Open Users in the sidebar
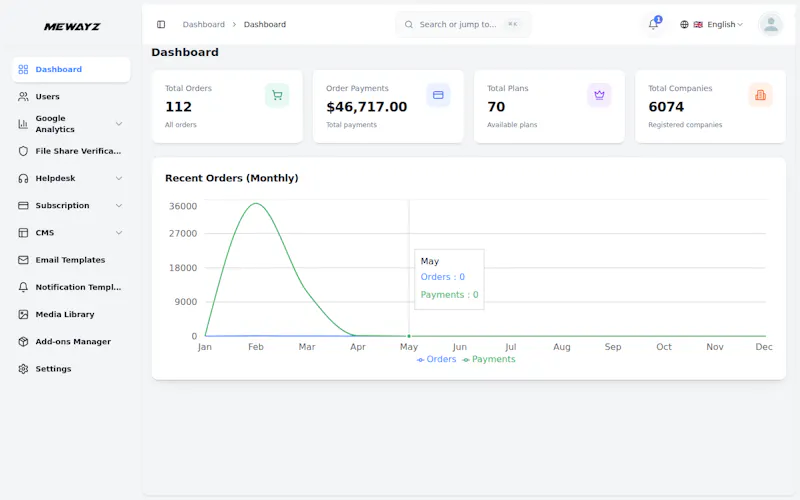Image resolution: width=800 pixels, height=500 pixels. coord(71,96)
